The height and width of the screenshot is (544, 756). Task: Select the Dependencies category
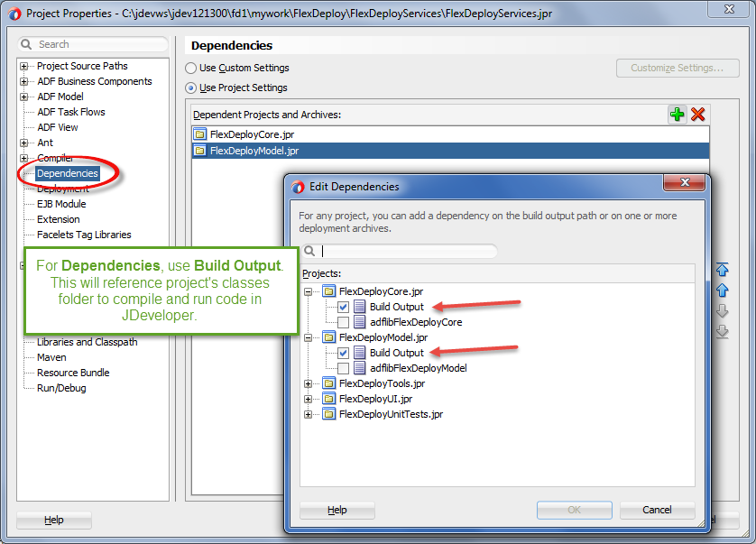point(68,173)
